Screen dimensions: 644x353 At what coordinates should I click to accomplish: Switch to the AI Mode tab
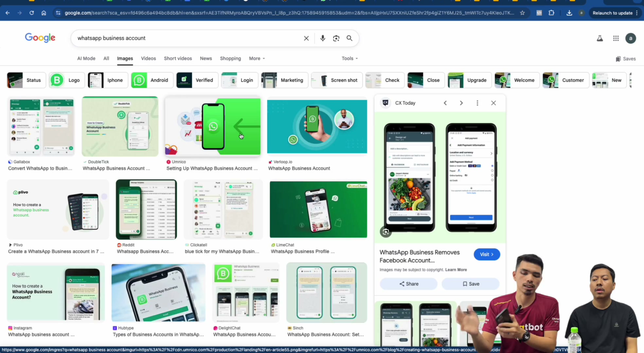tap(86, 59)
